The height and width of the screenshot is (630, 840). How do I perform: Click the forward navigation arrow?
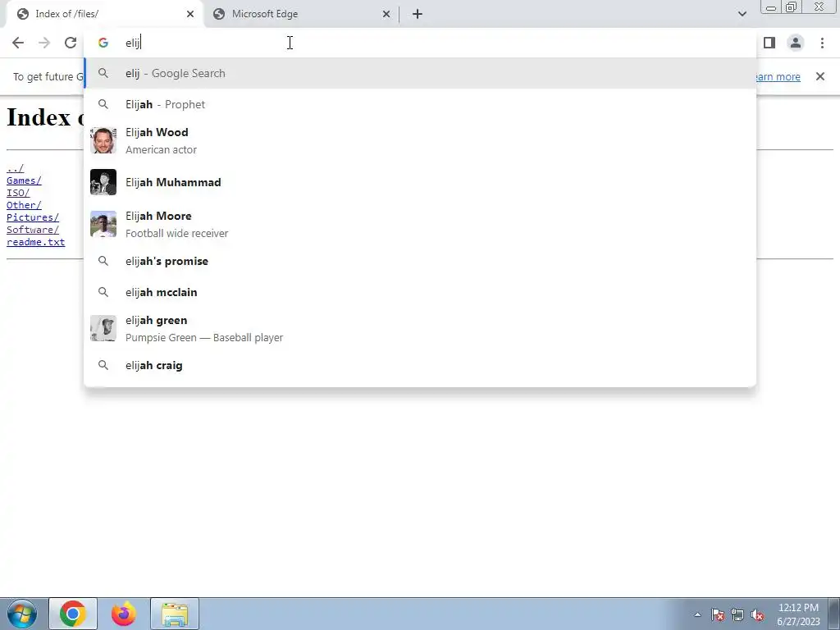click(x=44, y=43)
